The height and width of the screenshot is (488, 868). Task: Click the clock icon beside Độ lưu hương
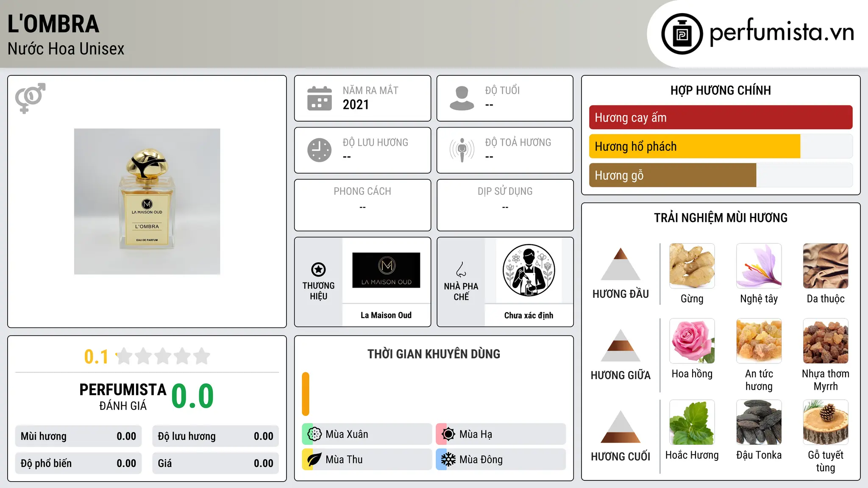[x=320, y=150]
